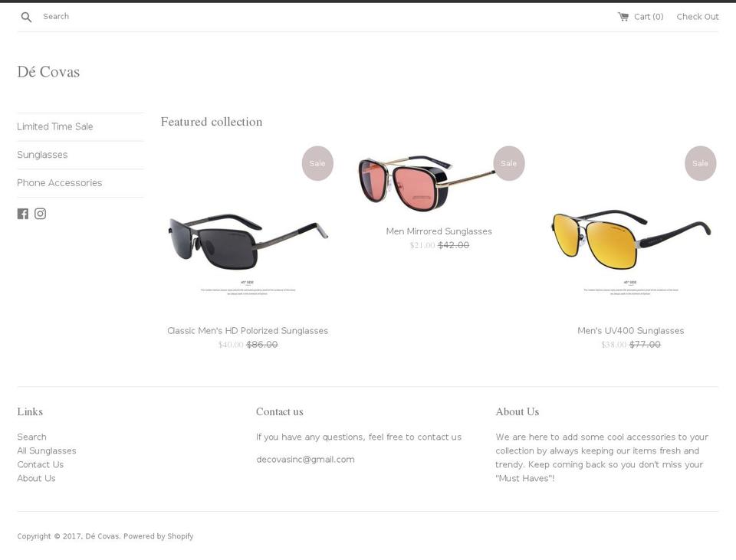Click Sale badge on Classic Men's sunglasses
Screen dimensions: 736x560
click(x=317, y=163)
